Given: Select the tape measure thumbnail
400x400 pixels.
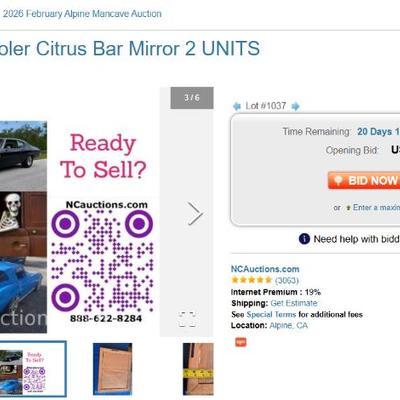Looking at the screenshot, I should coord(198,369).
